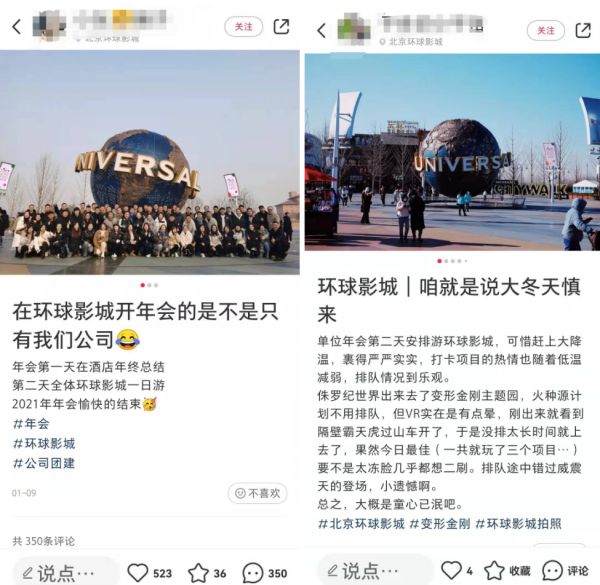Open the #北京环球影城 hashtag
The width and height of the screenshot is (600, 585).
(361, 523)
